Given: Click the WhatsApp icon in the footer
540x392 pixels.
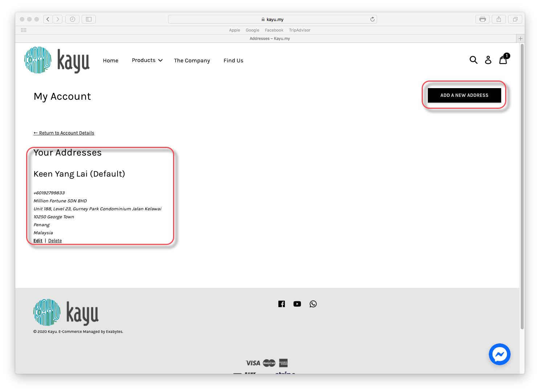Looking at the screenshot, I should [x=313, y=304].
